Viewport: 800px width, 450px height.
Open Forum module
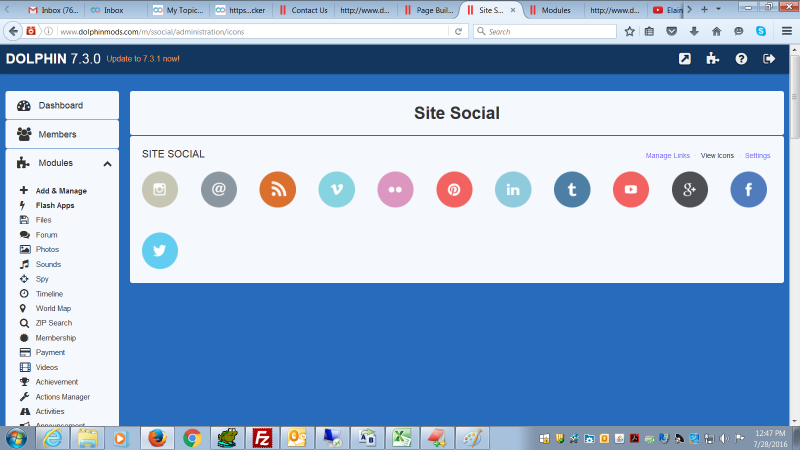point(46,235)
